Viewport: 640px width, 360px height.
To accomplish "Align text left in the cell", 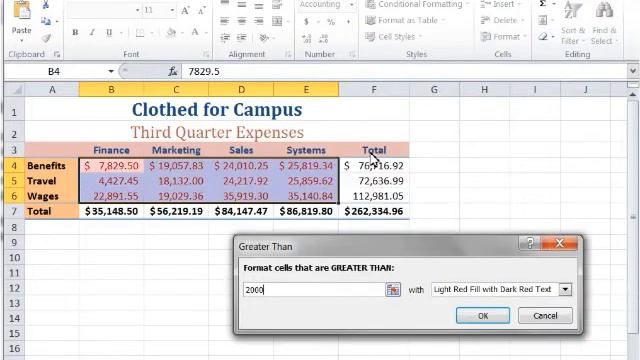I will pyautogui.click(x=224, y=21).
